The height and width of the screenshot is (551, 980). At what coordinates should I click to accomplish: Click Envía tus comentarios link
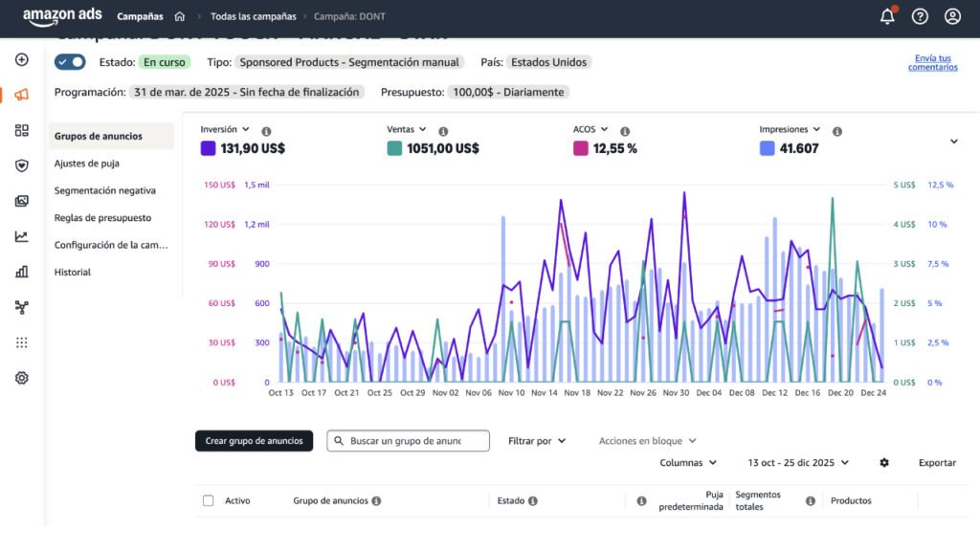[932, 62]
